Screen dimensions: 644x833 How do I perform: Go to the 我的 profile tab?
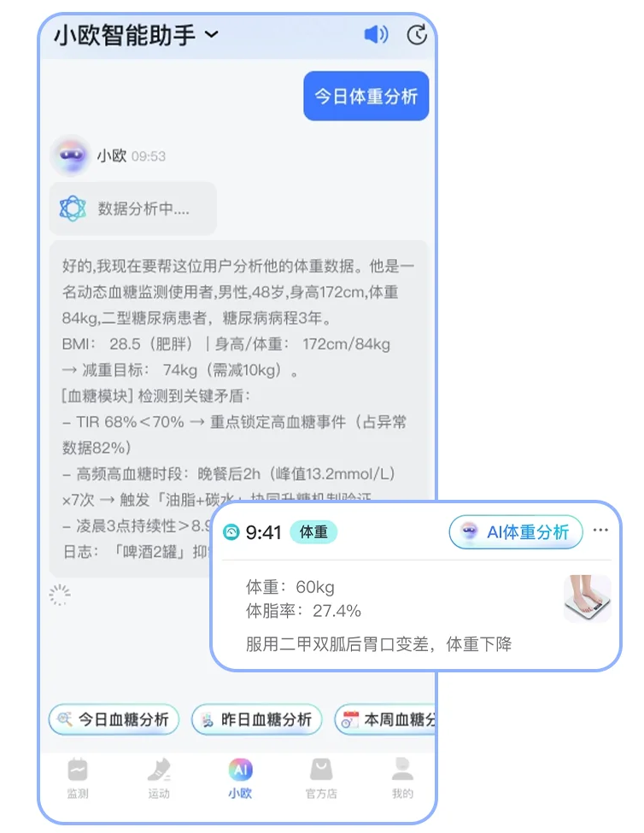point(402,778)
